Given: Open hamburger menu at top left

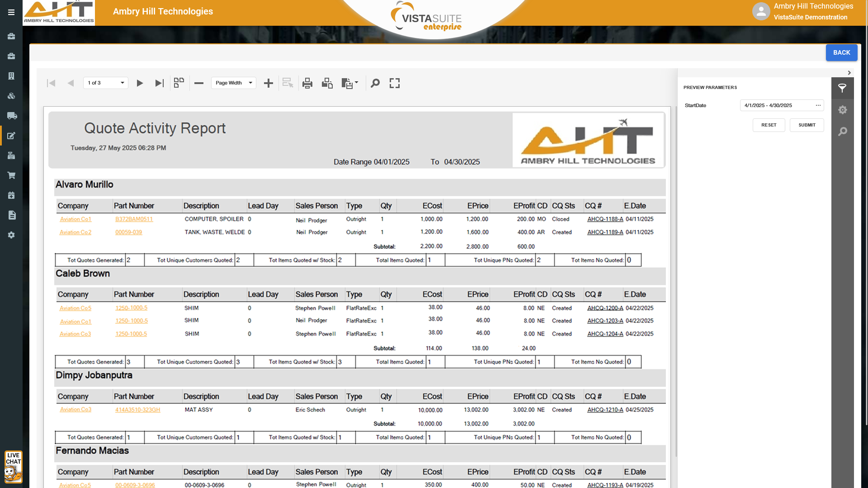Looking at the screenshot, I should 11,12.
